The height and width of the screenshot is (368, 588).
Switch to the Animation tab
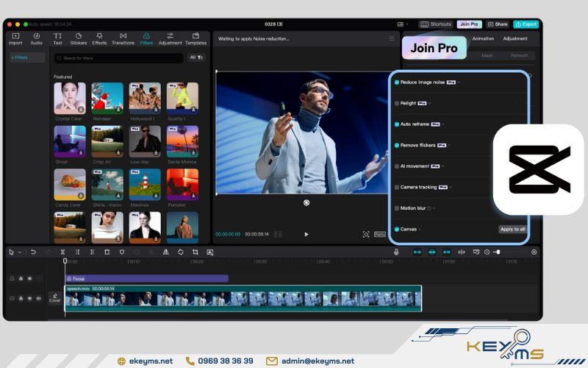click(483, 38)
